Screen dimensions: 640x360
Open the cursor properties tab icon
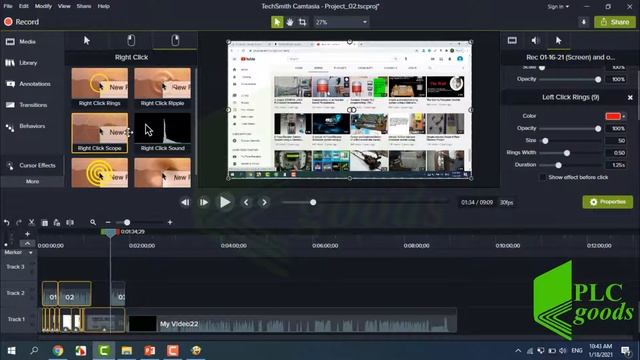[558, 40]
